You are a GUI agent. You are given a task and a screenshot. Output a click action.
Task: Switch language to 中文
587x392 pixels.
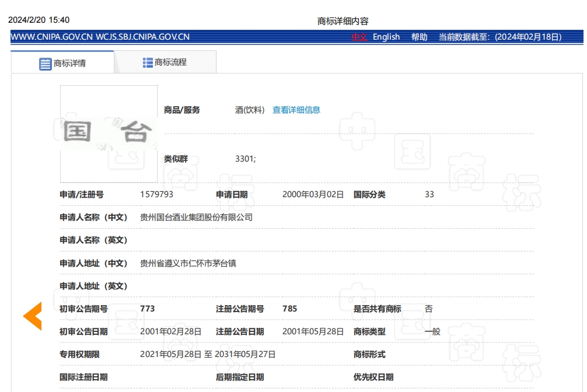(359, 37)
